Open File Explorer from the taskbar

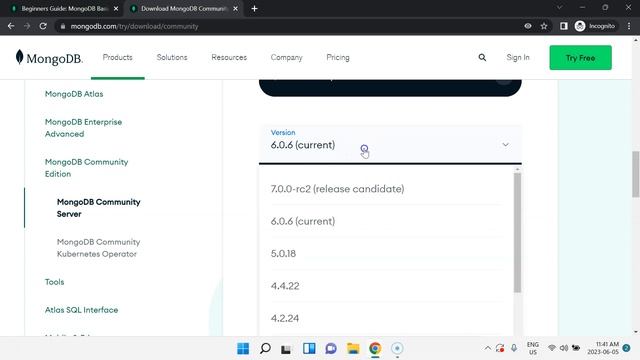tap(353, 348)
